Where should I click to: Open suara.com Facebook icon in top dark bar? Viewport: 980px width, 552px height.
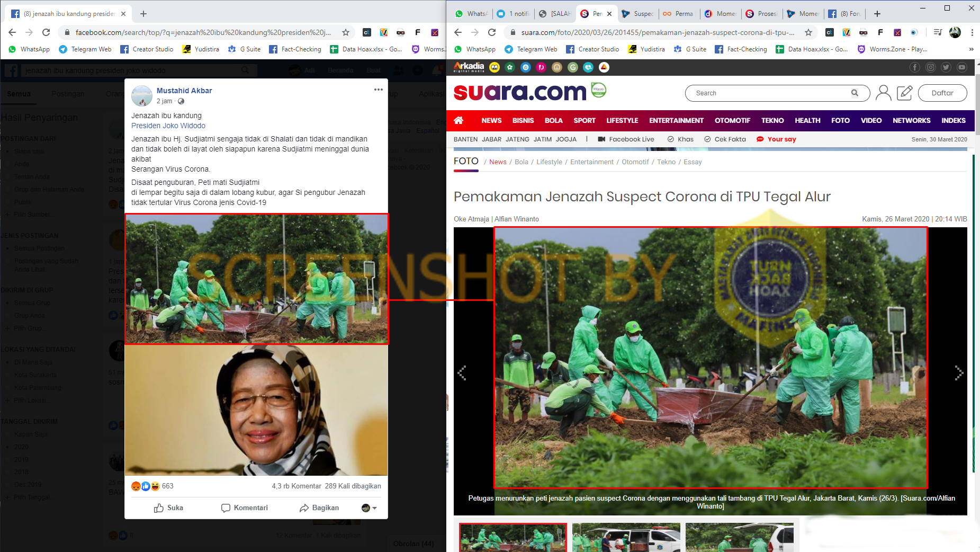pos(915,67)
